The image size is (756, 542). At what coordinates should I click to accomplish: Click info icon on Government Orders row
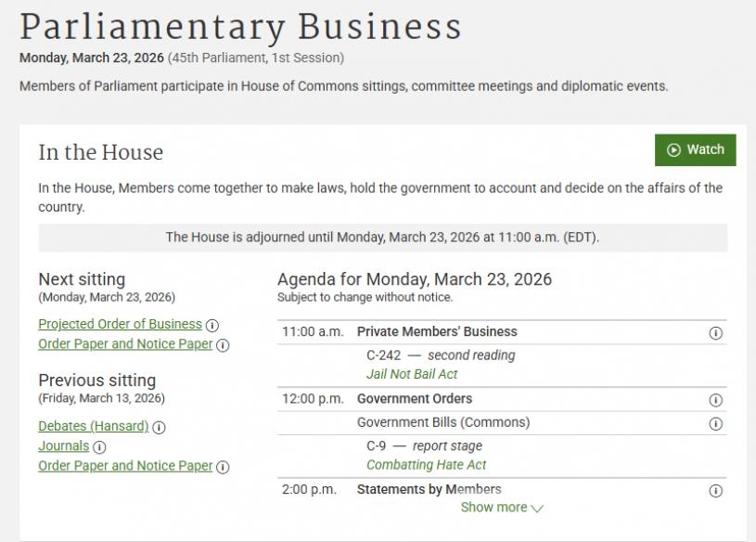pos(715,400)
